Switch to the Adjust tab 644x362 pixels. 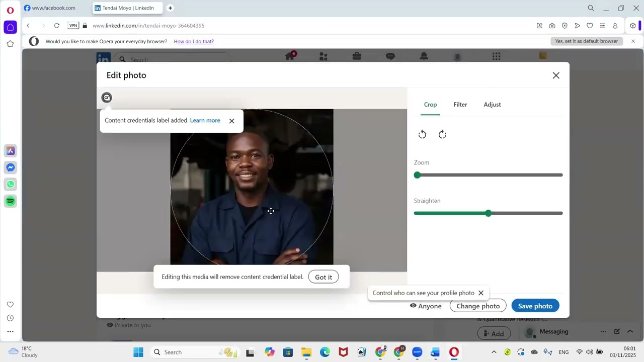click(x=492, y=105)
